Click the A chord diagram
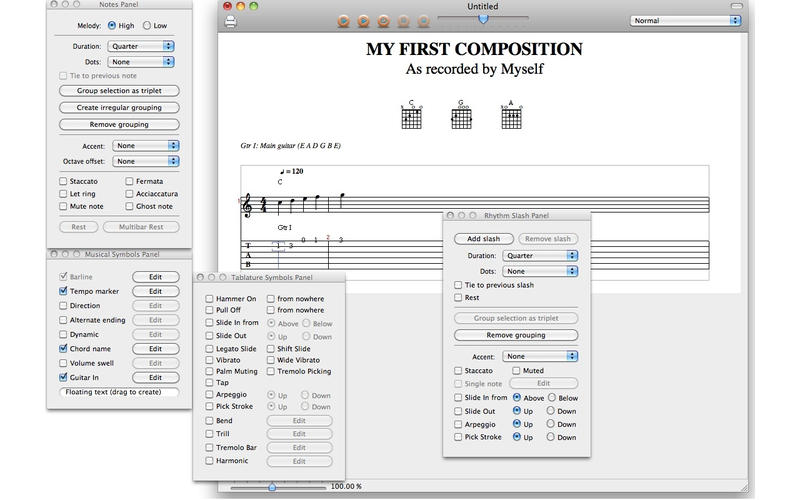Screen dimensions: 800x500 click(x=511, y=115)
